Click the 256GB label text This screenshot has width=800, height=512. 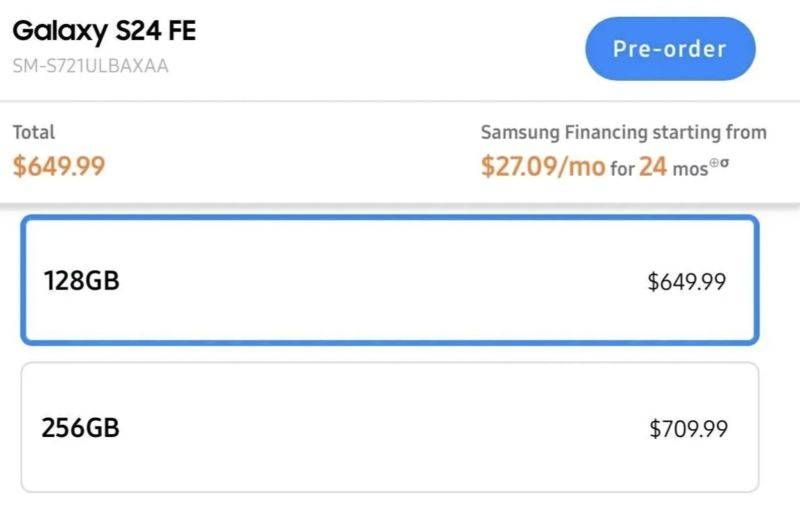click(x=81, y=428)
